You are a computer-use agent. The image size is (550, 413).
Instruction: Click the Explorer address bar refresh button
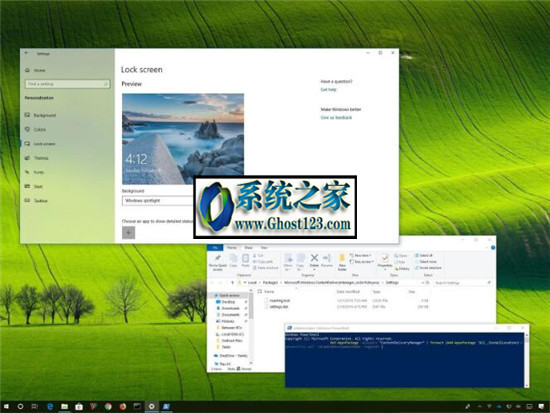pos(428,283)
